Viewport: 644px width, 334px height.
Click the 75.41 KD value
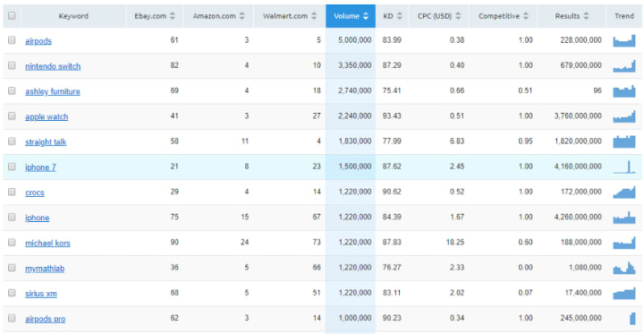pyautogui.click(x=392, y=91)
